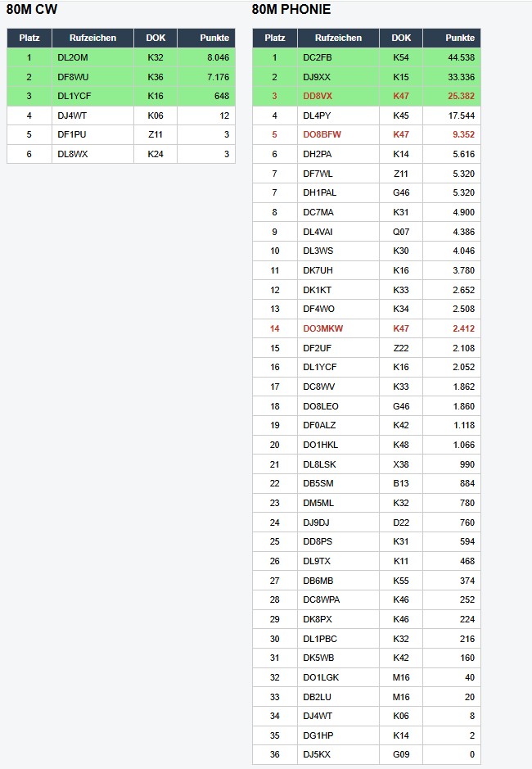This screenshot has height=769, width=532.
Task: Click the DL8WX callsign cell
Action: point(72,154)
